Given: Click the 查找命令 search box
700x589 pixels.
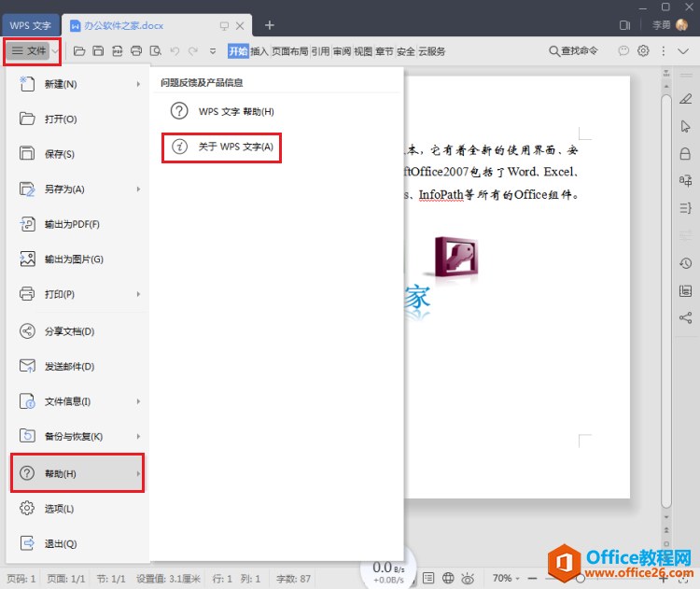Looking at the screenshot, I should pyautogui.click(x=573, y=51).
